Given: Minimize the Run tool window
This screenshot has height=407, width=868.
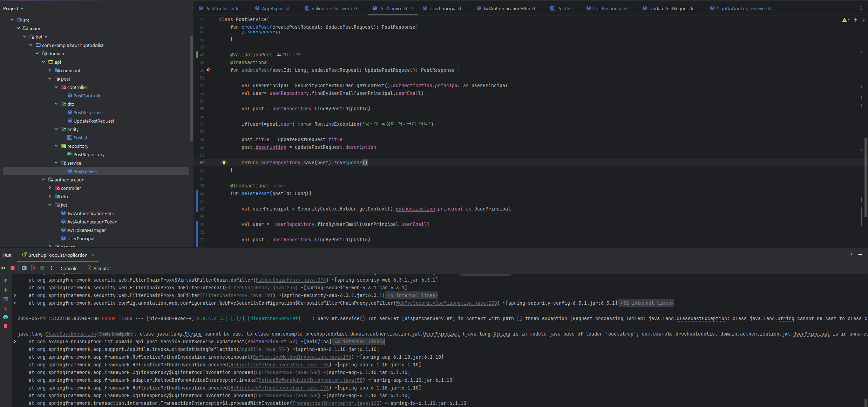Looking at the screenshot, I should 860,255.
